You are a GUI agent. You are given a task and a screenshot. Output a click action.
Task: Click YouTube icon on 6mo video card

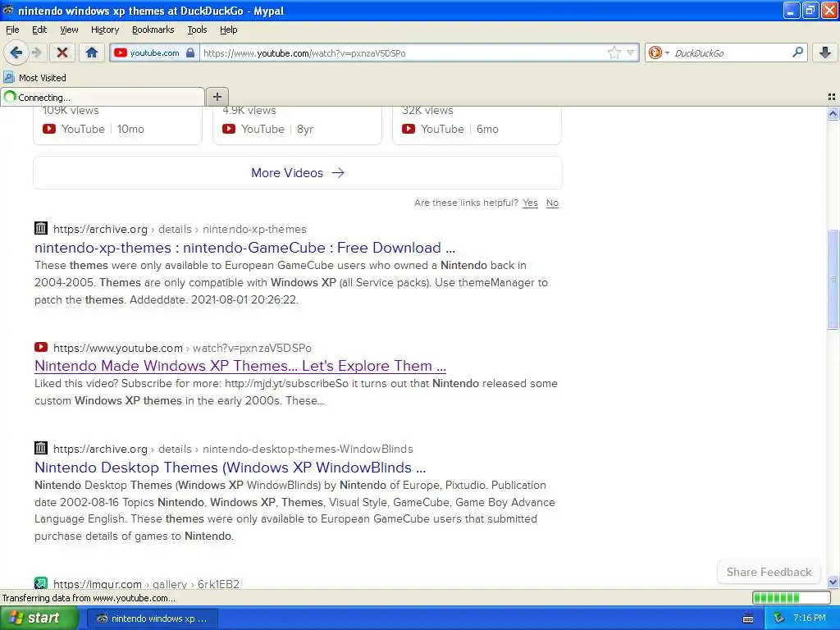point(409,129)
